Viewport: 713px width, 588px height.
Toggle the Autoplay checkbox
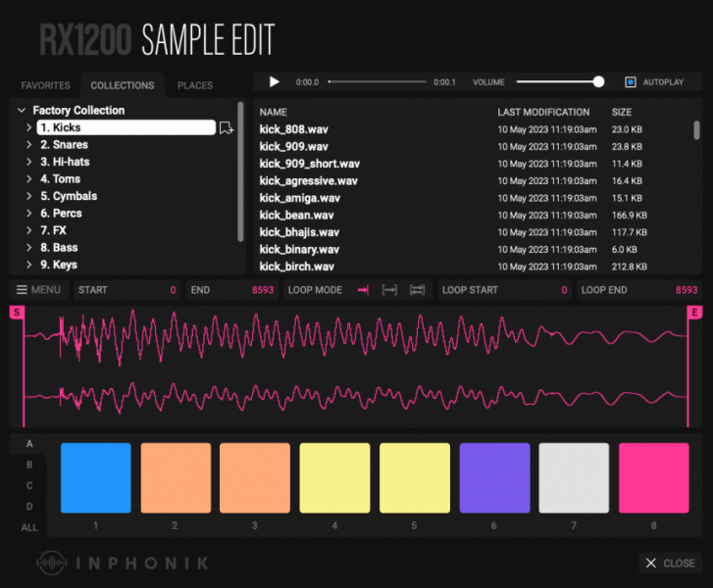tap(631, 82)
